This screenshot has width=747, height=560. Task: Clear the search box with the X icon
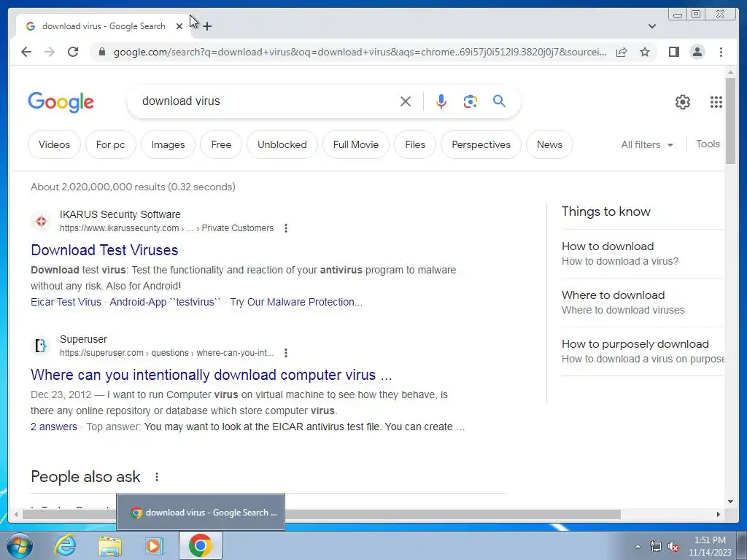click(x=406, y=101)
